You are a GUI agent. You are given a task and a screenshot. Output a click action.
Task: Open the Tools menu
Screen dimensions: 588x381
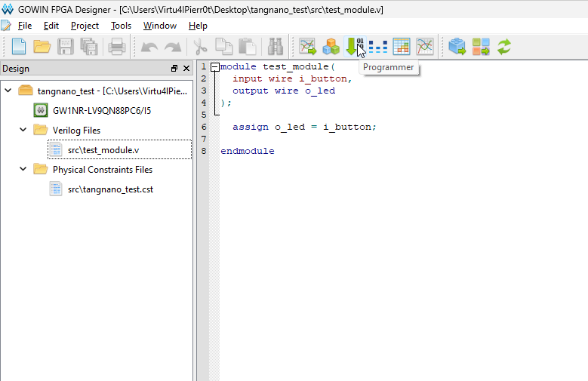[x=121, y=26]
